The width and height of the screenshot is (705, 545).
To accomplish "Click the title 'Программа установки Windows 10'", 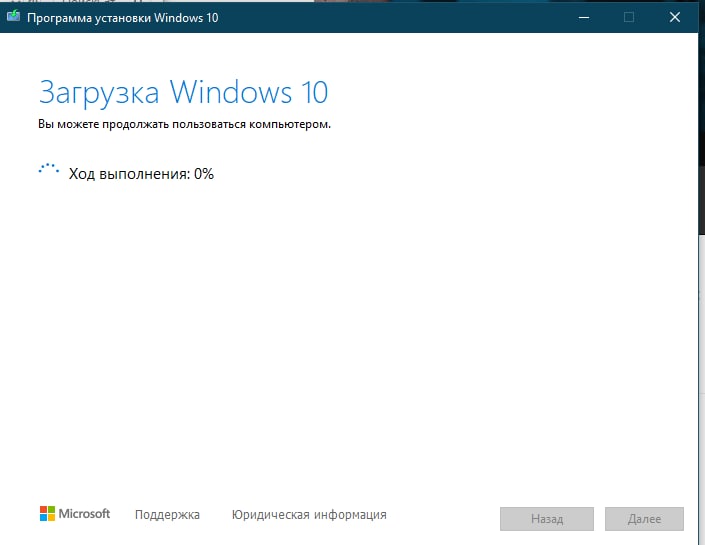I will point(123,18).
